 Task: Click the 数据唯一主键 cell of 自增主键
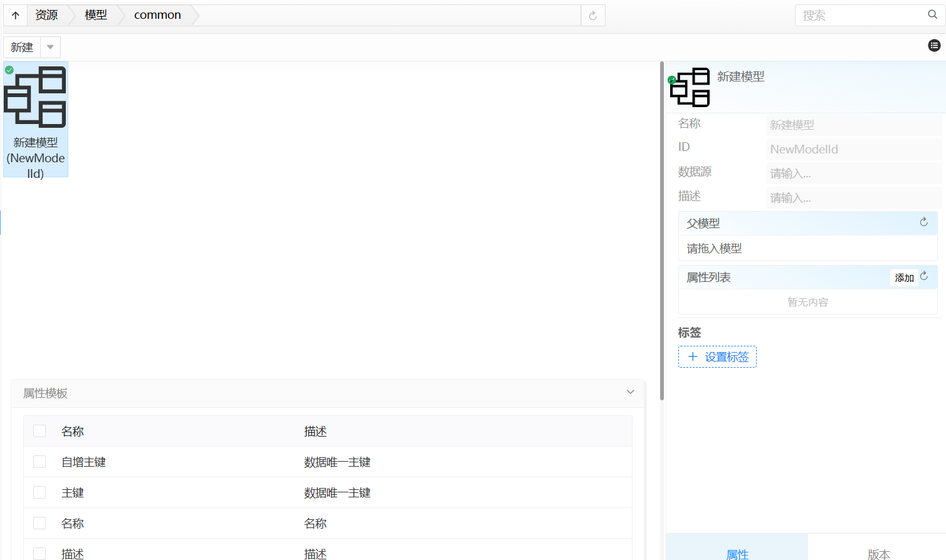(x=337, y=462)
